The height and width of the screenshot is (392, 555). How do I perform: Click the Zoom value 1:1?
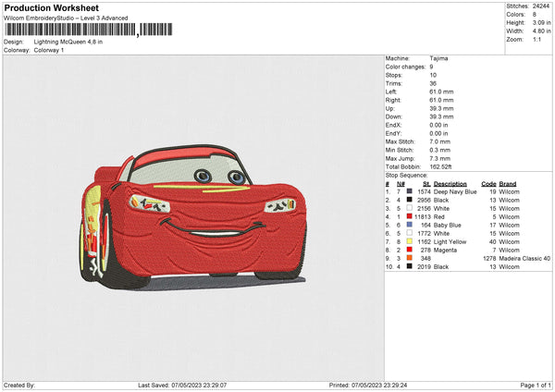(x=536, y=39)
